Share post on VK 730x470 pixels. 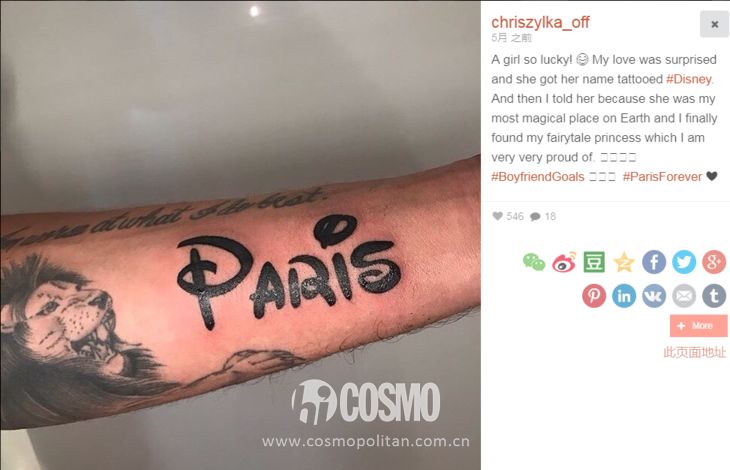tap(654, 295)
